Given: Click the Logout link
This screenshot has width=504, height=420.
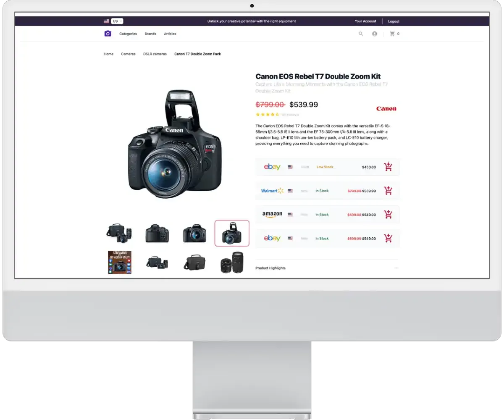Looking at the screenshot, I should click(394, 21).
